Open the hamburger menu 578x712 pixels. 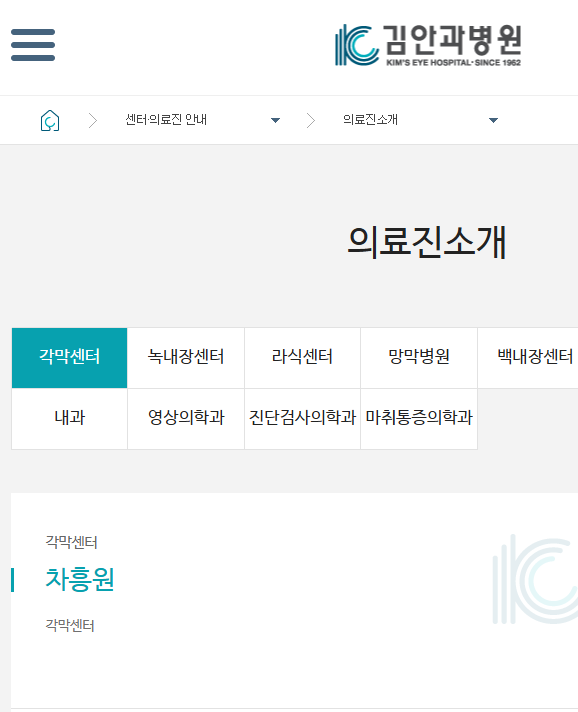click(33, 45)
